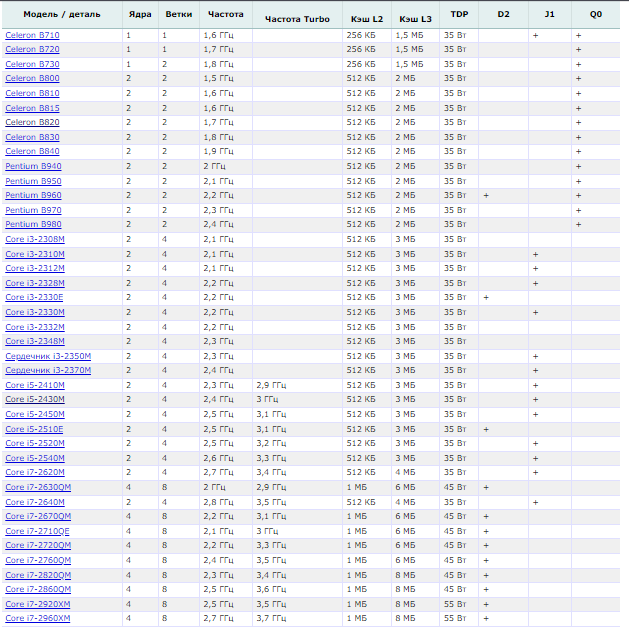Select Core i5-2410M's 2,9 ГГц turbo cell
The image size is (629, 633).
297,386
